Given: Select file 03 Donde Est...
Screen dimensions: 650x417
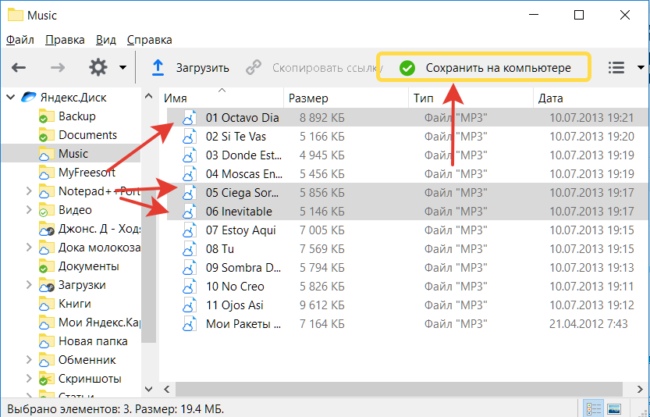Looking at the screenshot, I should point(244,155).
